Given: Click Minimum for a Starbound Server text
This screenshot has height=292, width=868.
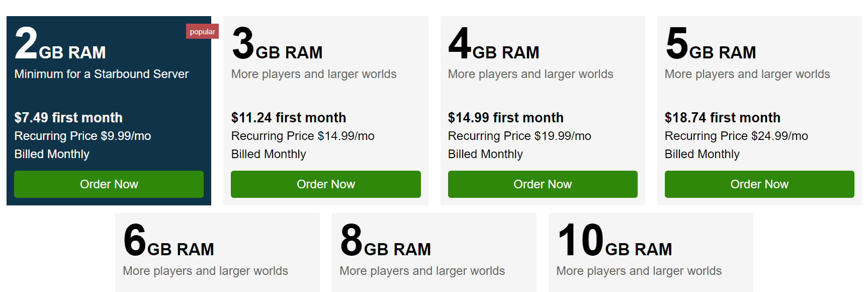Looking at the screenshot, I should point(102,74).
